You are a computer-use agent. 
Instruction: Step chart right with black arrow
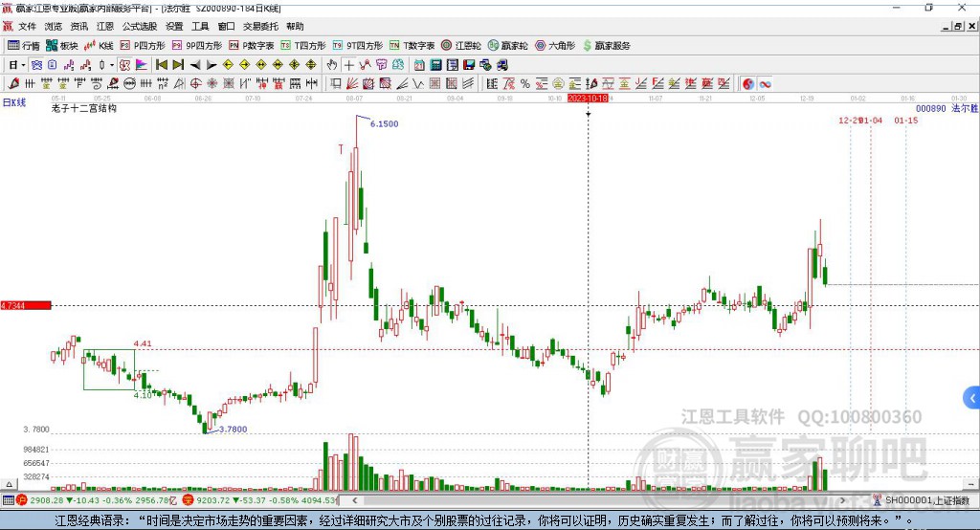tap(212, 65)
